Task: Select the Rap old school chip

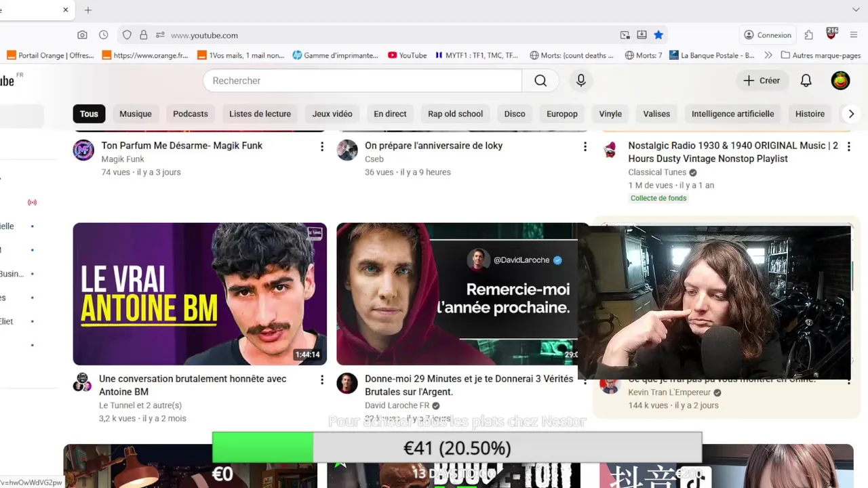Action: [x=455, y=114]
